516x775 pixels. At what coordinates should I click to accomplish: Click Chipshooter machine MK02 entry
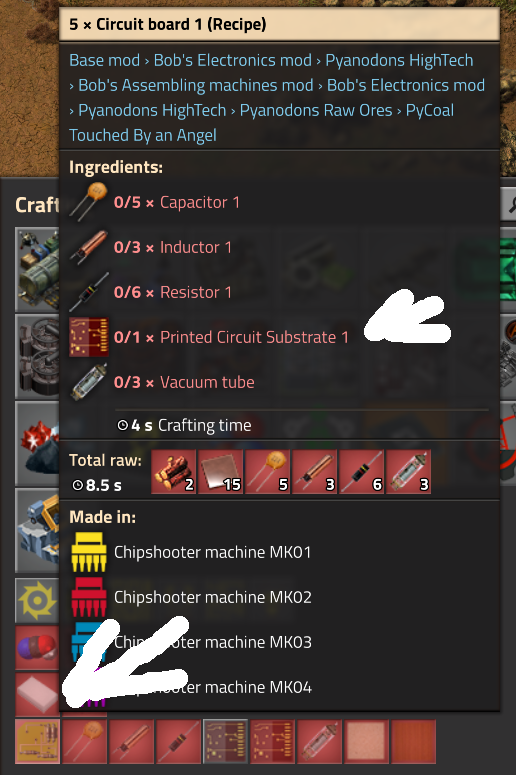(x=191, y=597)
